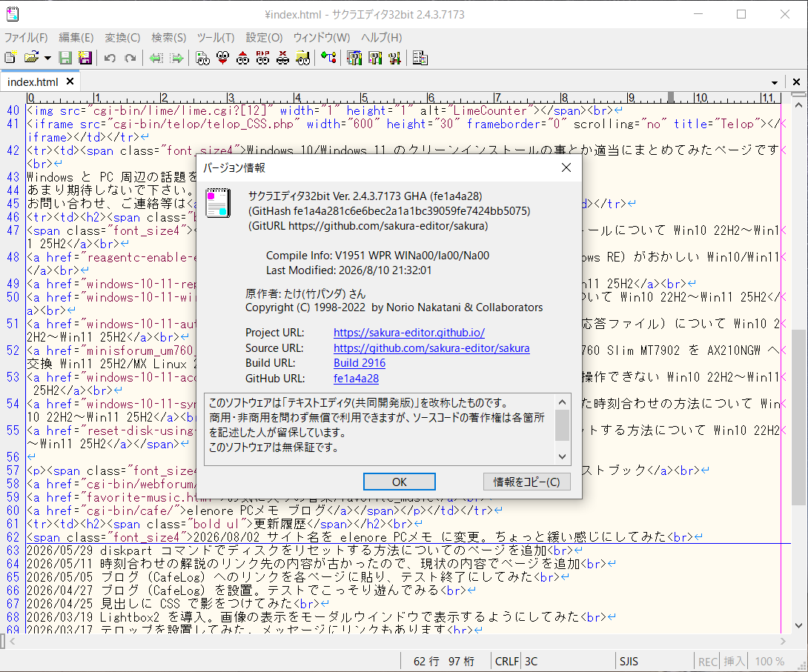This screenshot has height=672, width=808.
Task: Open the ファイル(F) menu
Action: (26, 38)
